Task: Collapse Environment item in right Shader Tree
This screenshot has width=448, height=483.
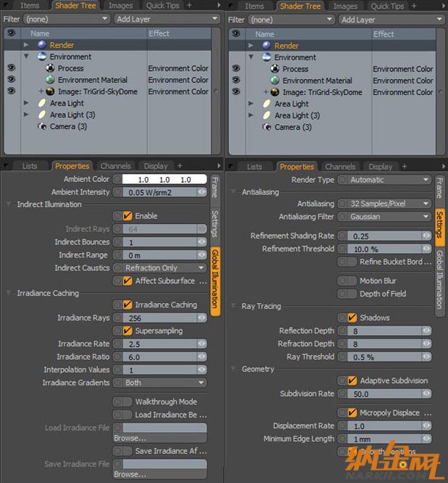Action: pos(251,57)
